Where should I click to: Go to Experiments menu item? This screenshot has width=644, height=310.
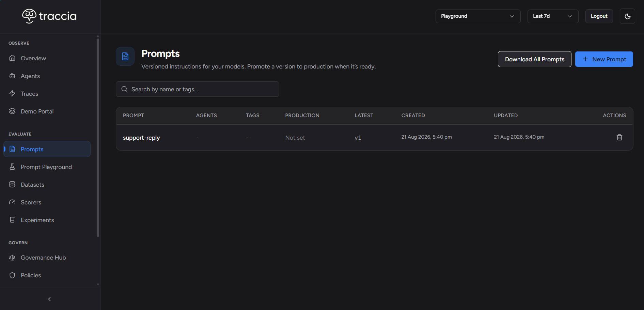(47, 220)
